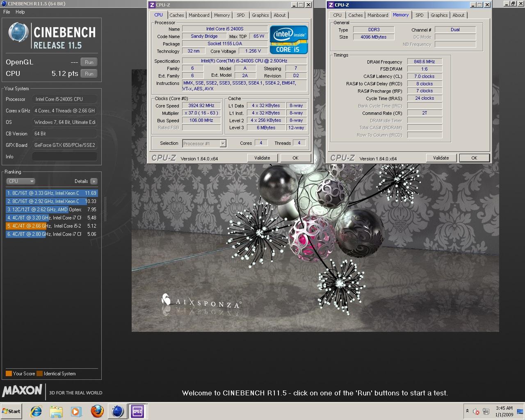Click CPU-Z icon in right window title bar
525x420 pixels.
[331, 5]
